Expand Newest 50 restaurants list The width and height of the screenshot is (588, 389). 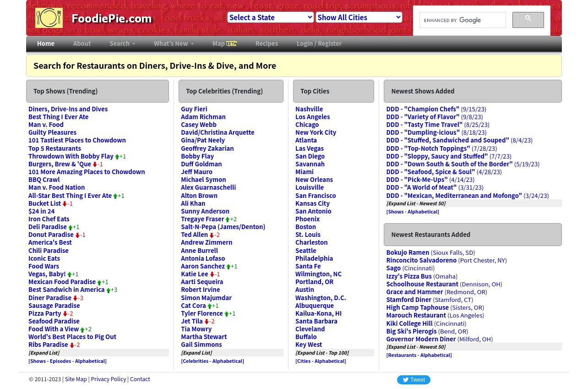click(x=416, y=347)
